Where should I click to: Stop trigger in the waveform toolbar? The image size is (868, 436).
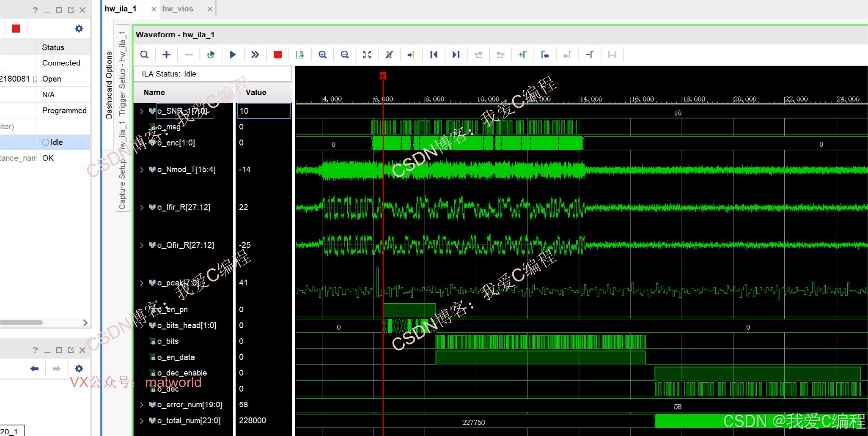coord(277,55)
